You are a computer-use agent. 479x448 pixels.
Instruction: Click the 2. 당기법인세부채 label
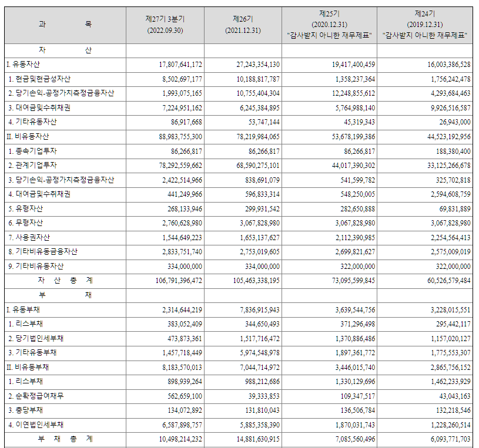[x=36, y=338]
